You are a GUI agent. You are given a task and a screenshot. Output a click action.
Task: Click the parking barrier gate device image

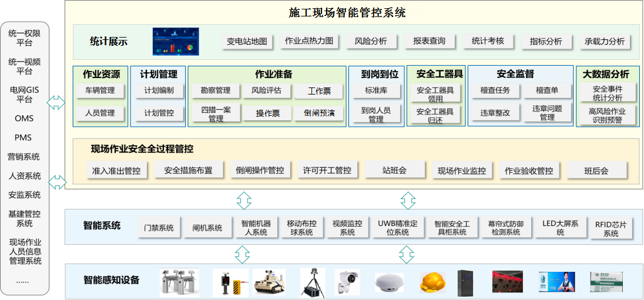coord(230,282)
